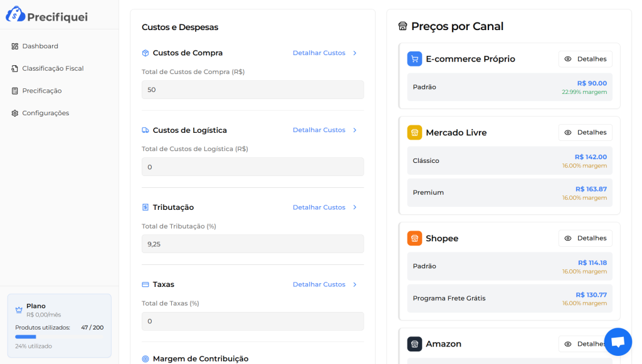
Task: Open the blue chat bubble widget
Action: click(618, 341)
